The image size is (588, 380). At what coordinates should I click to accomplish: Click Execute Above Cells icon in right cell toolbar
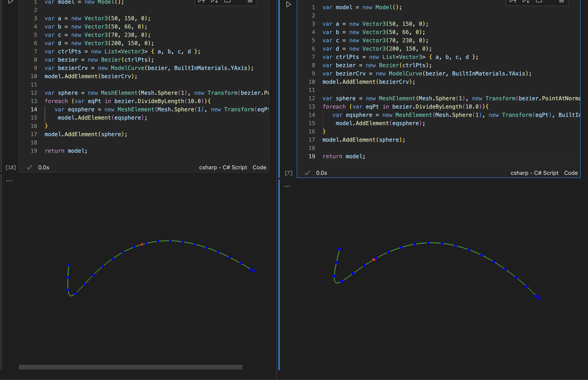click(x=513, y=1)
